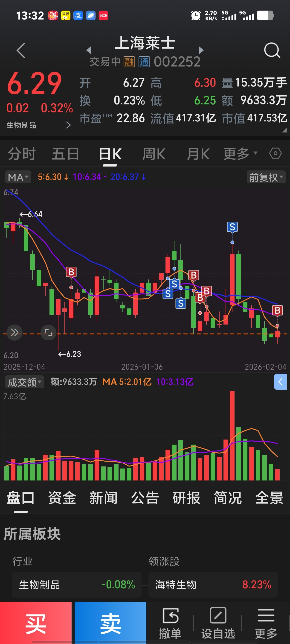The height and width of the screenshot is (644, 290).
Task: Open the Alipay notification icon
Action: click(78, 15)
